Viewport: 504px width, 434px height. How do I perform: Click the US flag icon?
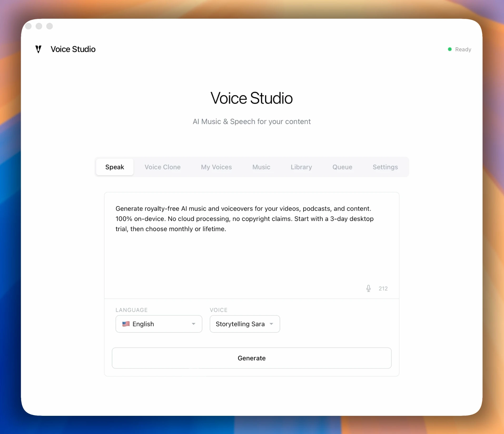[x=126, y=324]
